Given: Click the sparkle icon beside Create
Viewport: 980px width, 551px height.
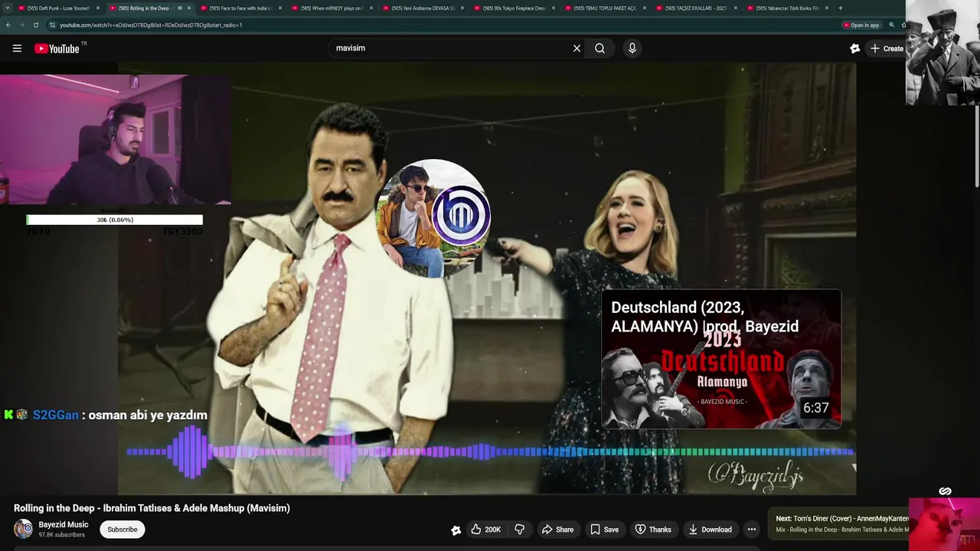Looking at the screenshot, I should (x=854, y=48).
